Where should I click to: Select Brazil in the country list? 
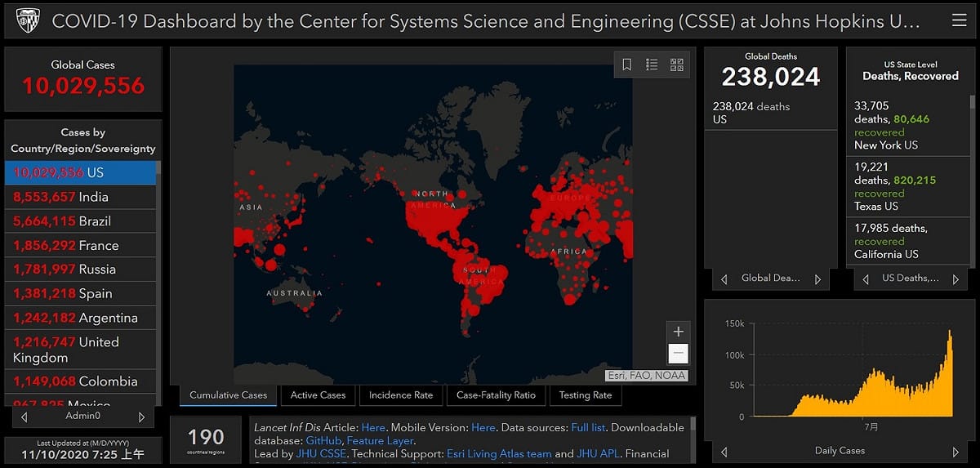point(80,221)
